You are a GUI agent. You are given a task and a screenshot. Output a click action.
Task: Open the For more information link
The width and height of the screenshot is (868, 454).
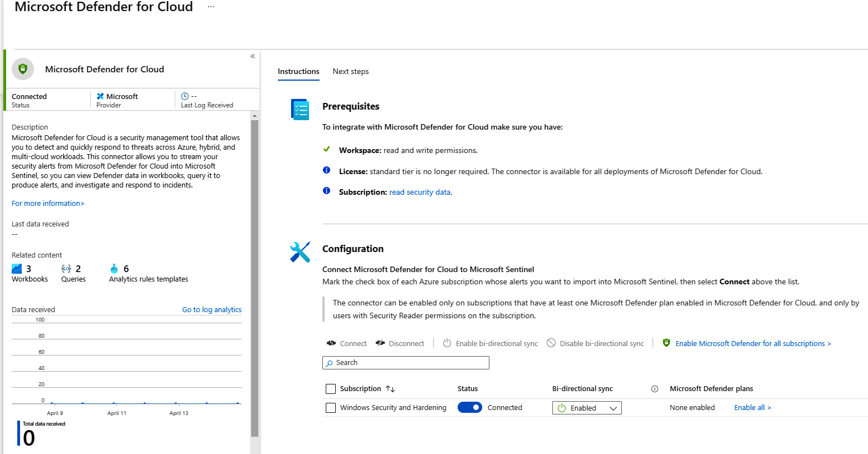48,203
